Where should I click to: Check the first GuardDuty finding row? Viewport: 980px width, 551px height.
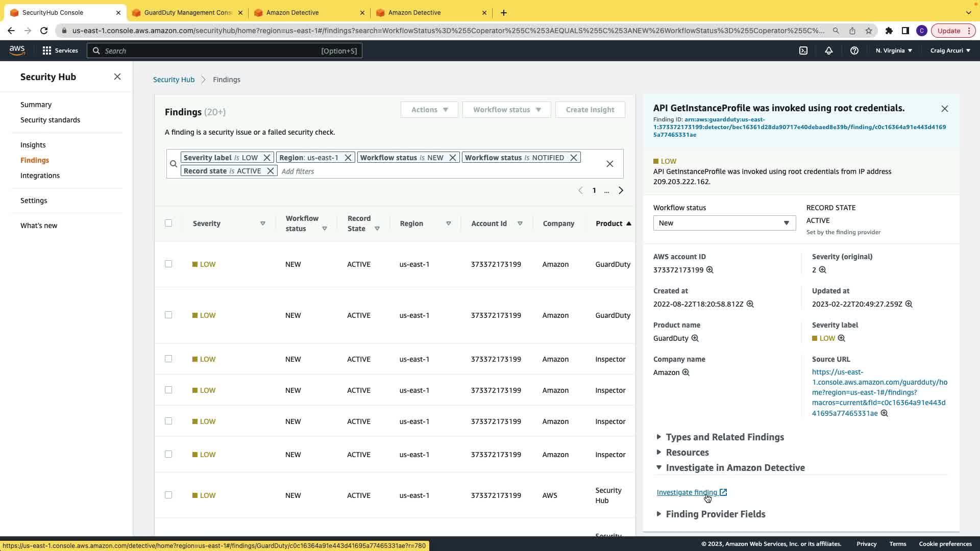click(x=168, y=264)
